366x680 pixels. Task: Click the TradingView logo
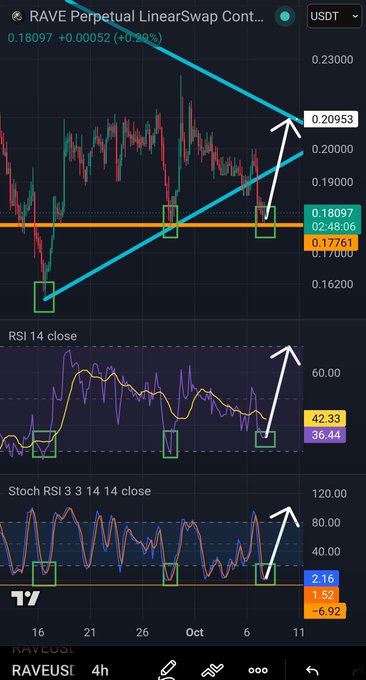pyautogui.click(x=25, y=598)
